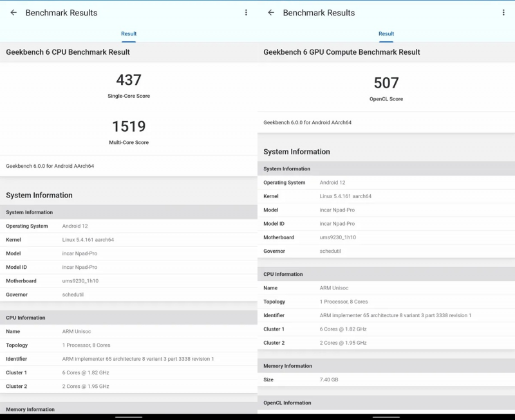This screenshot has height=420, width=515.
Task: Tap Operating System row in CPU pane
Action: [x=129, y=226]
